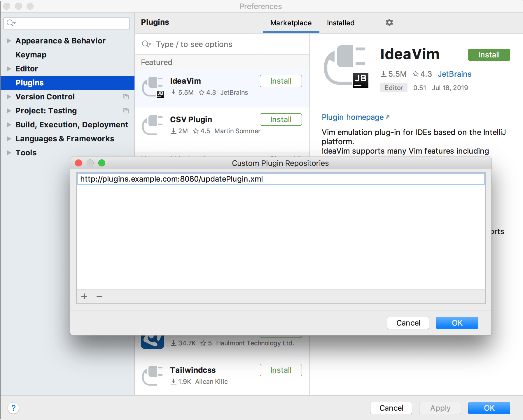The height and width of the screenshot is (420, 523).
Task: Expand the Tools section
Action: [x=9, y=152]
